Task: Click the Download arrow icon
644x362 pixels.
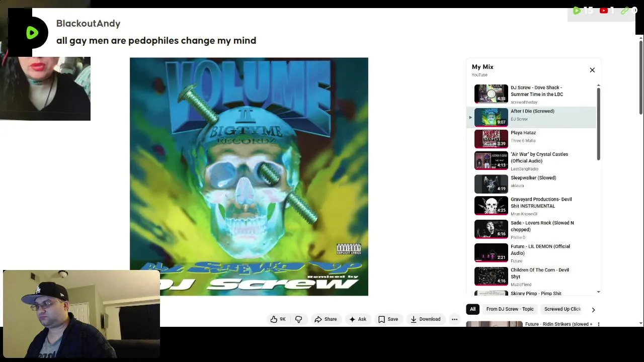Action: [413, 319]
